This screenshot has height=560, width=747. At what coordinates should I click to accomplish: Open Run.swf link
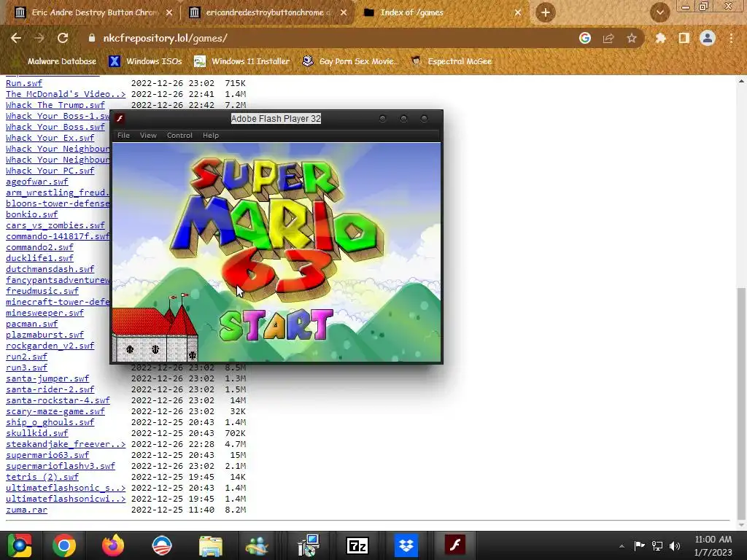point(24,83)
